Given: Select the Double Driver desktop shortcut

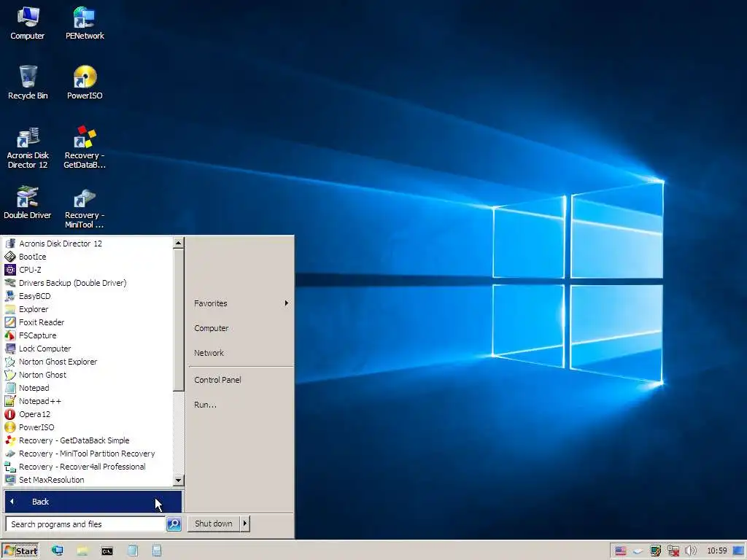Looking at the screenshot, I should point(28,203).
